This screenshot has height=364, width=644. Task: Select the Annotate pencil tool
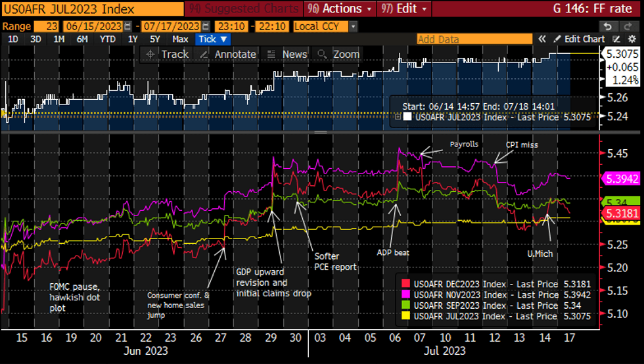(x=228, y=55)
